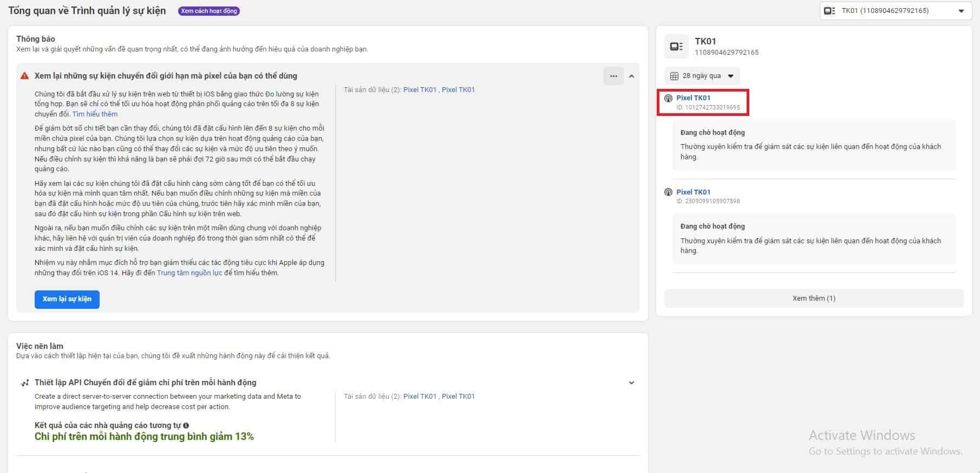Viewport: 980px width, 473px height.
Task: Click the 'Xem lại sự kiện' button
Action: pyautogui.click(x=67, y=299)
